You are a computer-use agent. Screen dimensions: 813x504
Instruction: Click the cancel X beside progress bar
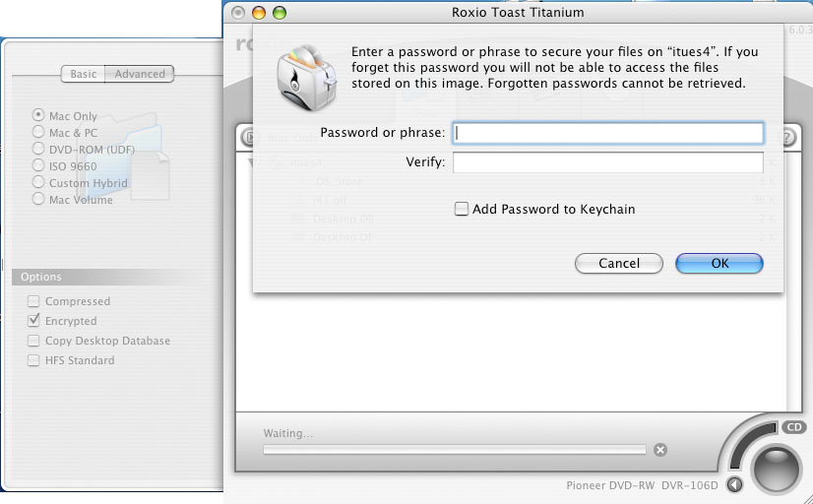coord(660,450)
